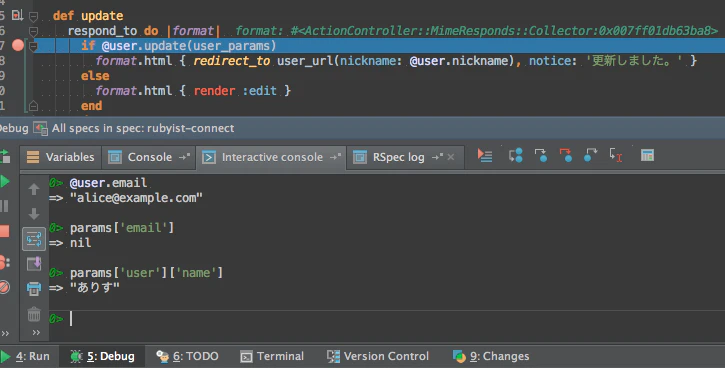Click pin icon on Interactive console tab
This screenshot has height=368, width=725.
pyautogui.click(x=335, y=157)
